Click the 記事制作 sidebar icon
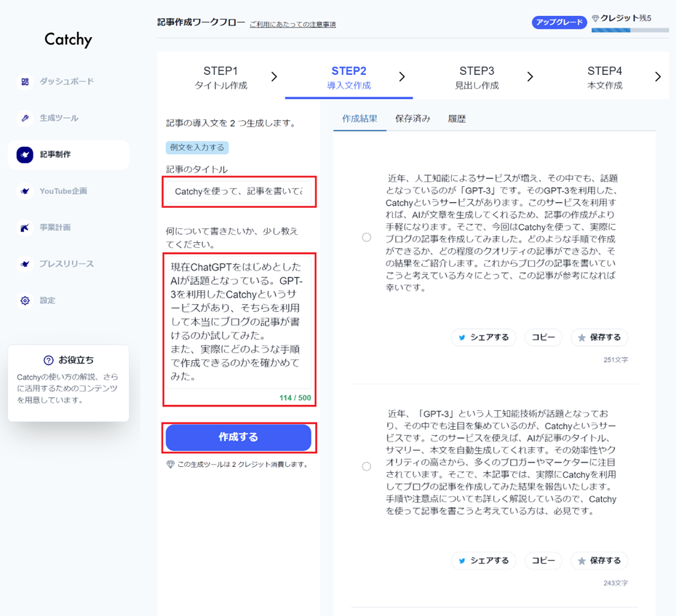Viewport: 676px width, 616px height. (x=25, y=155)
